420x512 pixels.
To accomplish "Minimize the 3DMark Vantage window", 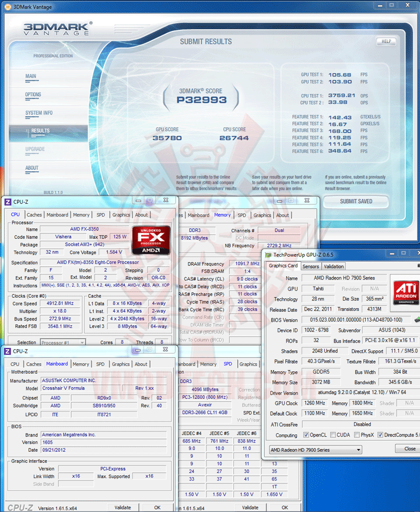I will tap(380, 6).
